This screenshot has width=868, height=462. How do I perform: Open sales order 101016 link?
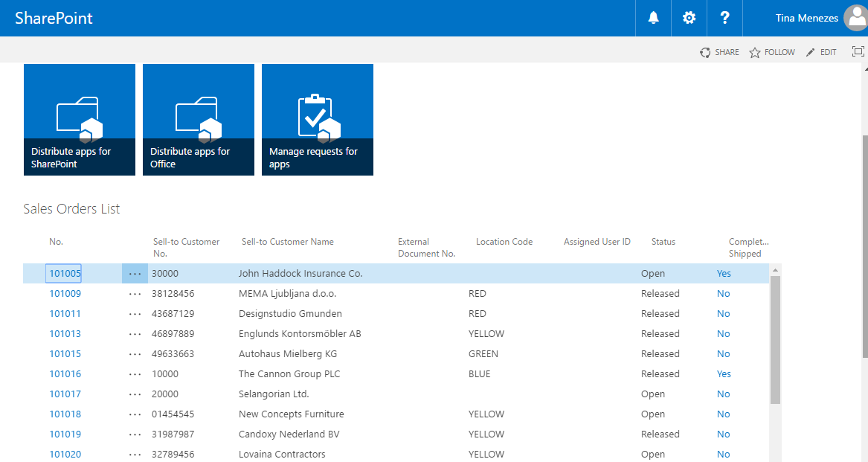coord(65,374)
